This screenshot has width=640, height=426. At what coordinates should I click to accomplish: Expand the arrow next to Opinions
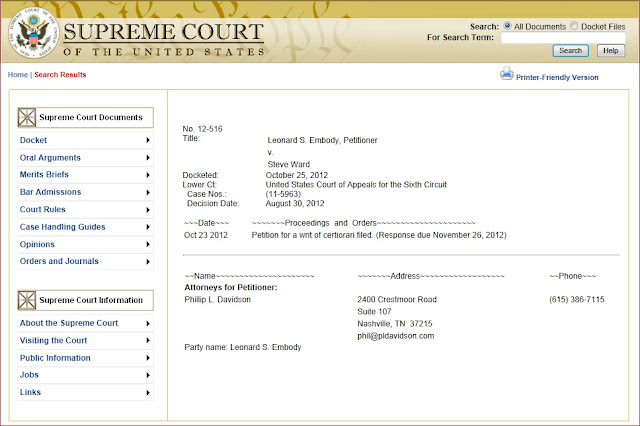[148, 244]
